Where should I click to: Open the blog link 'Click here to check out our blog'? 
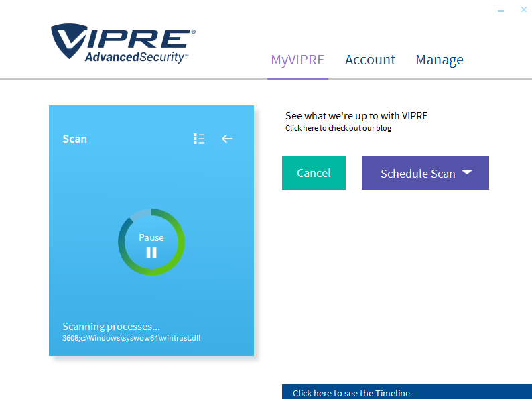[x=338, y=128]
